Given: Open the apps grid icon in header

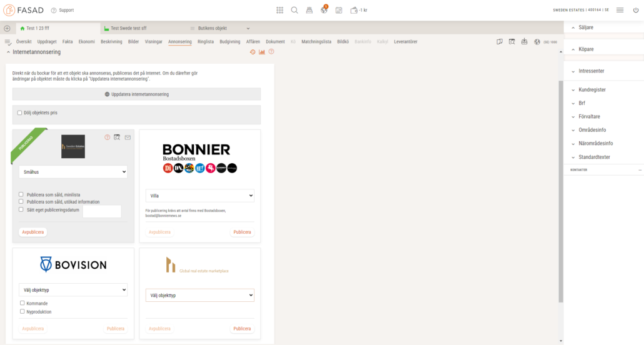Looking at the screenshot, I should [x=279, y=10].
